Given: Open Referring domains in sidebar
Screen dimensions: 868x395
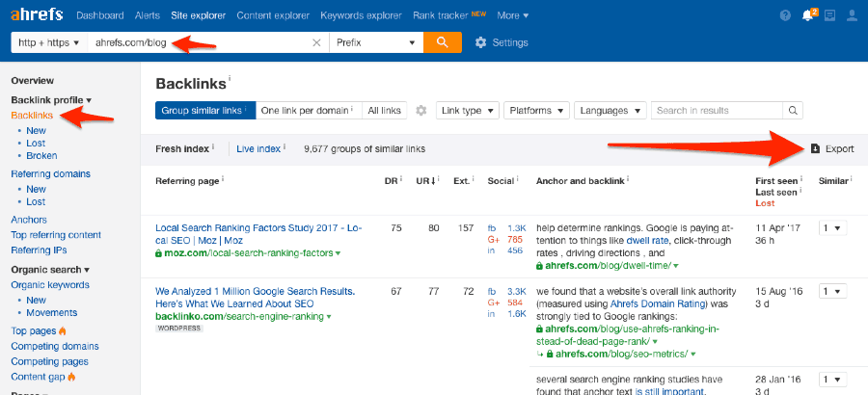Looking at the screenshot, I should coord(50,173).
